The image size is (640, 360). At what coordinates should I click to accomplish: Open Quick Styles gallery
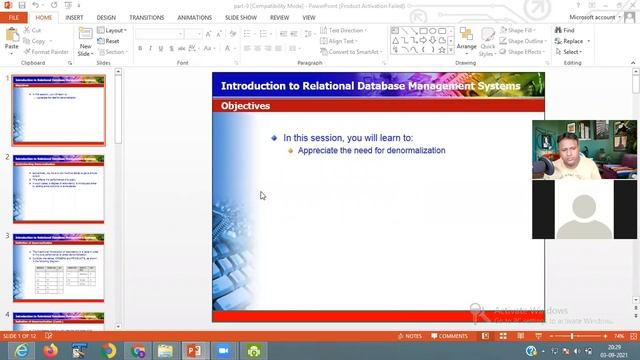(x=487, y=42)
